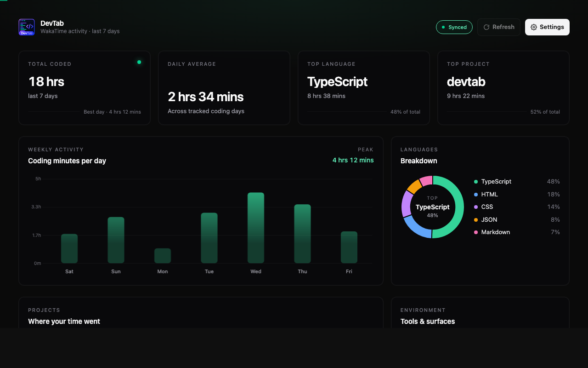Click the "2 hrs 34 mins" daily average value
Image resolution: width=588 pixels, height=368 pixels.
(206, 97)
